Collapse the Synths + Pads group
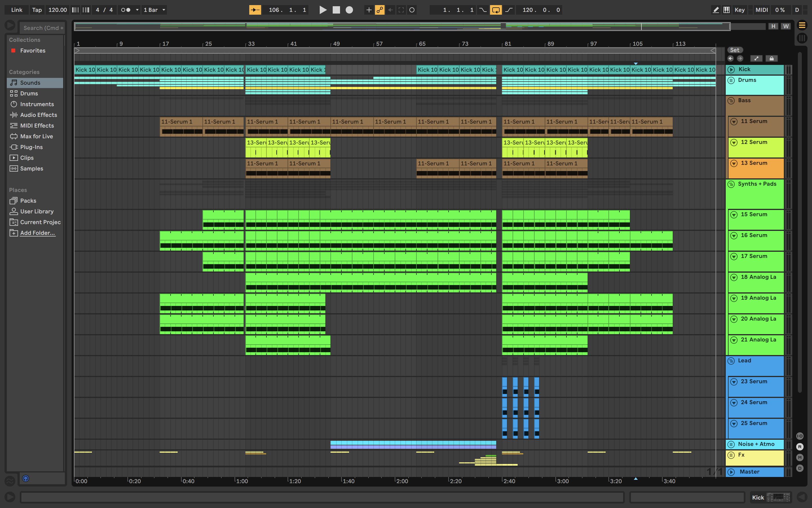The image size is (812, 508). (731, 184)
